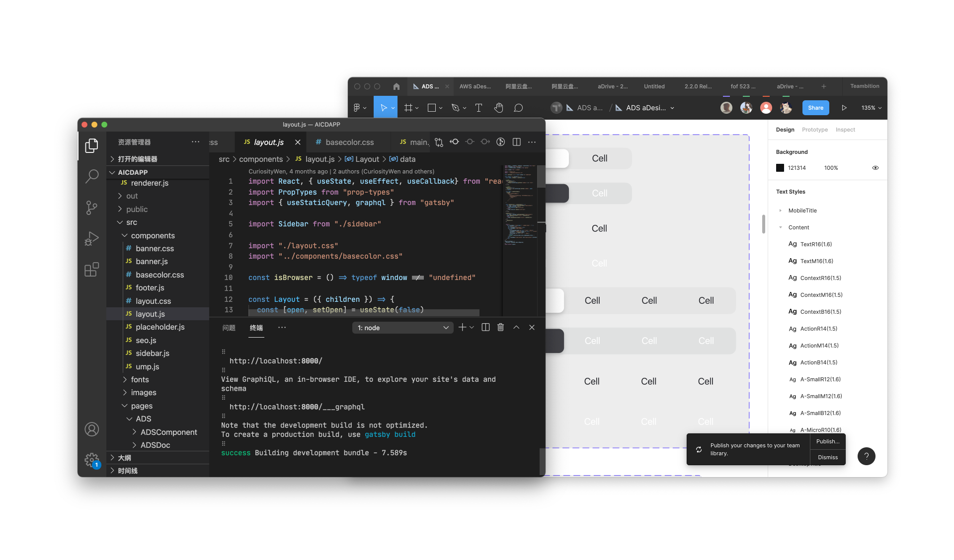Select the Pen tool in Figma
The width and height of the screenshot is (954, 560).
[x=455, y=108]
